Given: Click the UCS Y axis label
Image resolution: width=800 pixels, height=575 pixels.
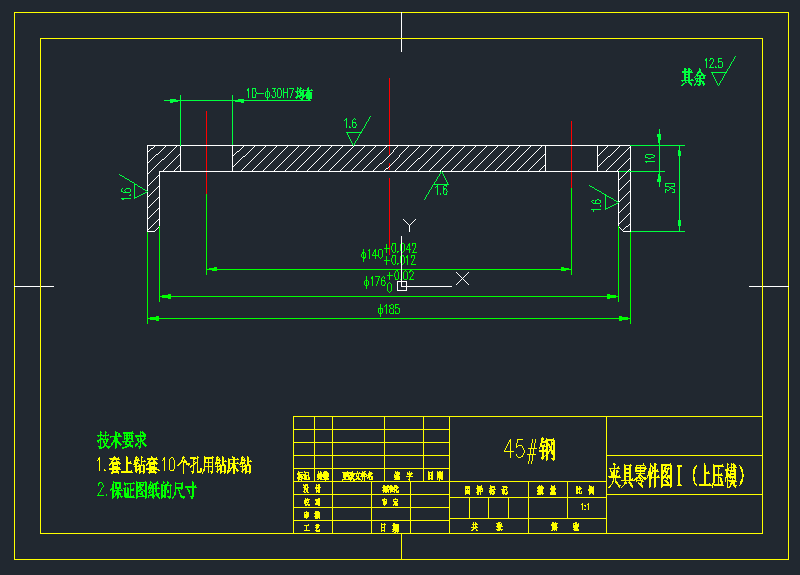Looking at the screenshot, I should click(x=409, y=225).
